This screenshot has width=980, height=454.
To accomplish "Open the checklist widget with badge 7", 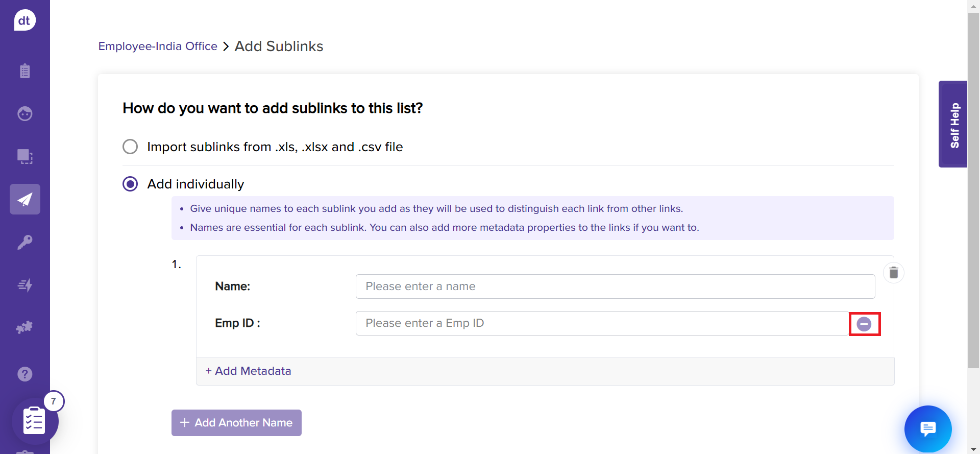I will coord(35,421).
